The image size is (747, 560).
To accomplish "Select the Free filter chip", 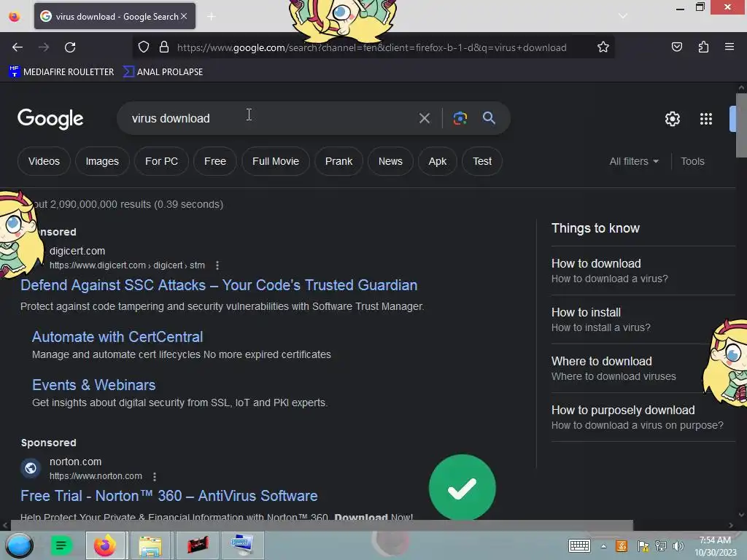I will tap(215, 161).
